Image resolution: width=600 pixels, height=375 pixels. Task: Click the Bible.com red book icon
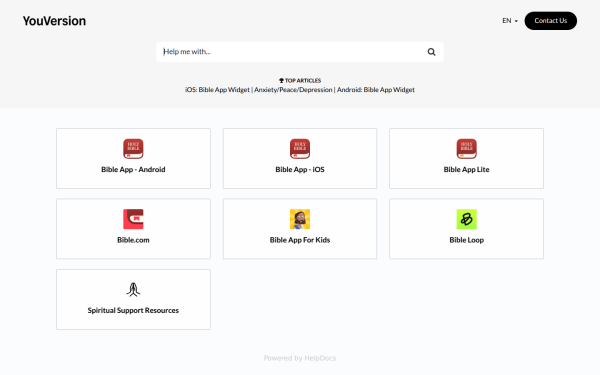[133, 219]
